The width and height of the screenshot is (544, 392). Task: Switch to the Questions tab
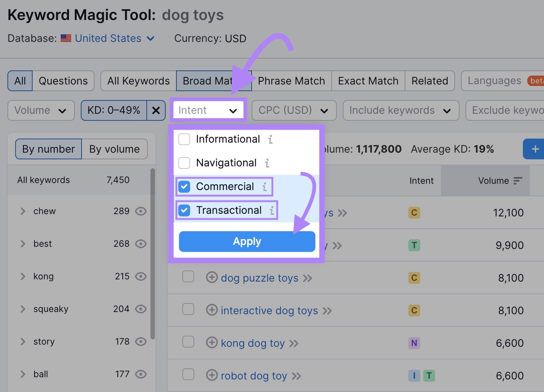click(63, 80)
